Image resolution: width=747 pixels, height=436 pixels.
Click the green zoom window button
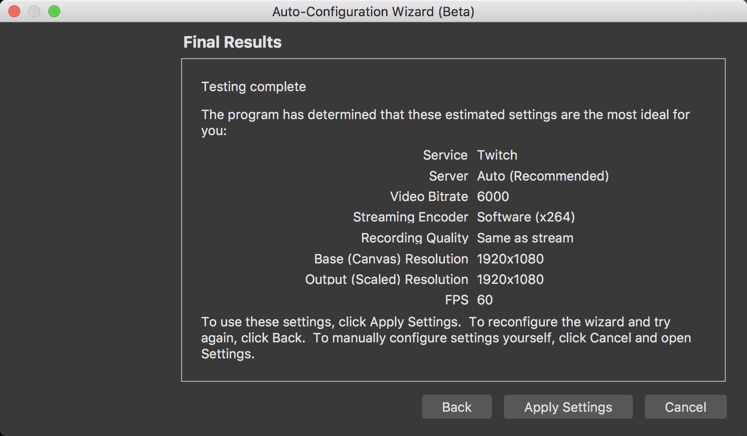pos(54,11)
